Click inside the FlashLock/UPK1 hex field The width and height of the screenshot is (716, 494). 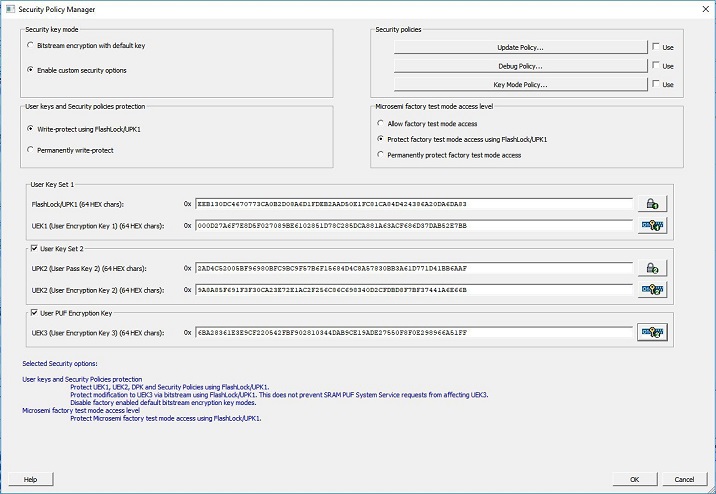(414, 204)
